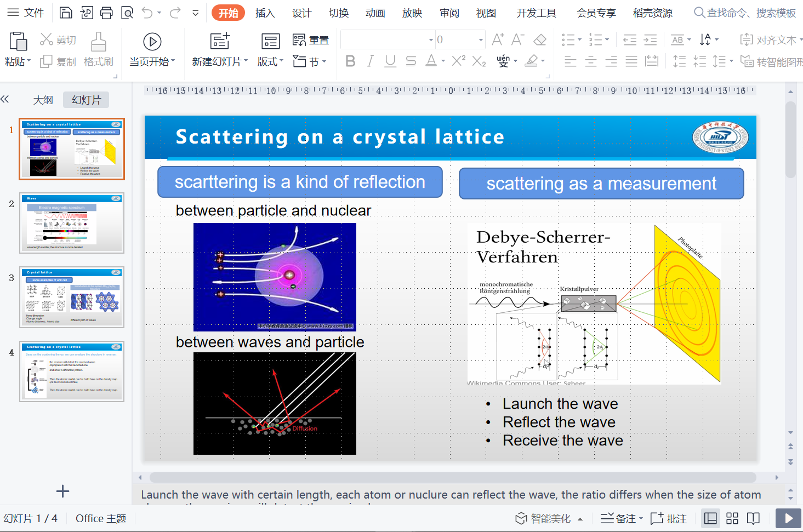Select the 幻灯片 slides panel tab
803x532 pixels.
pyautogui.click(x=86, y=100)
